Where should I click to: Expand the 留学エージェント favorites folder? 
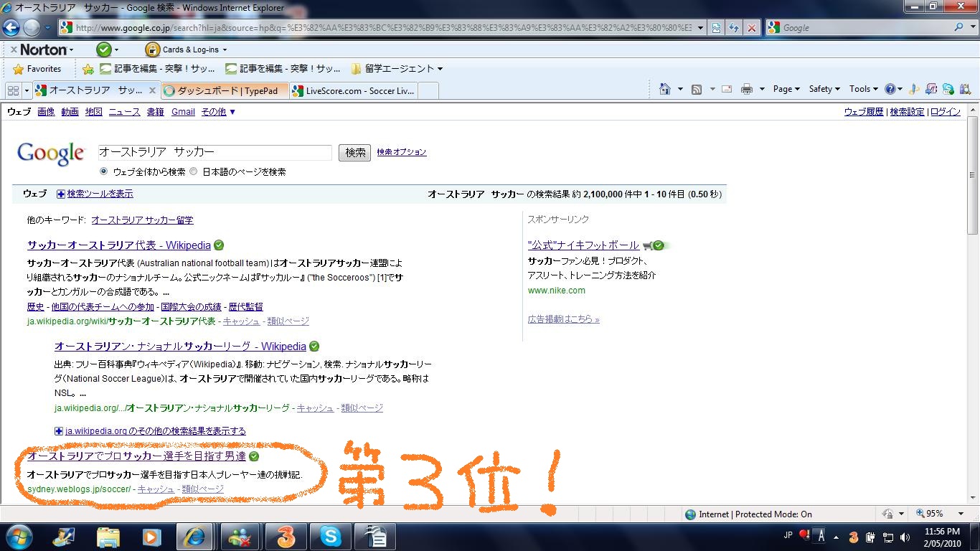(x=397, y=69)
